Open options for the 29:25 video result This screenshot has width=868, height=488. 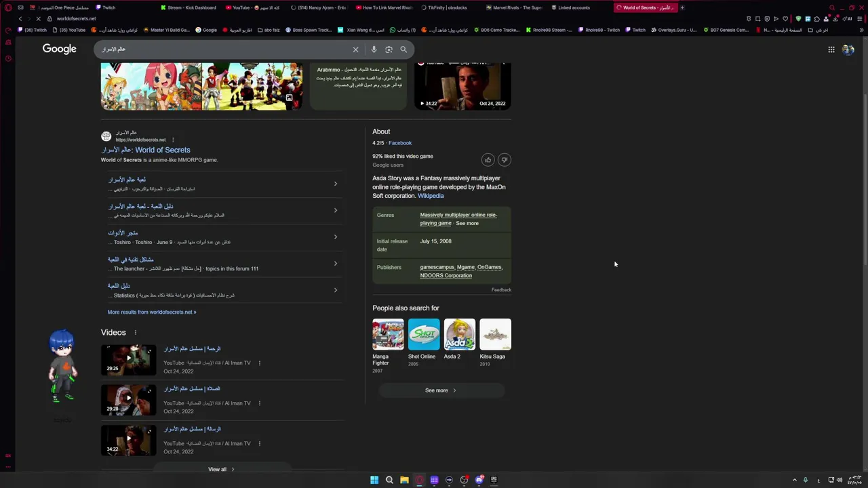(259, 363)
